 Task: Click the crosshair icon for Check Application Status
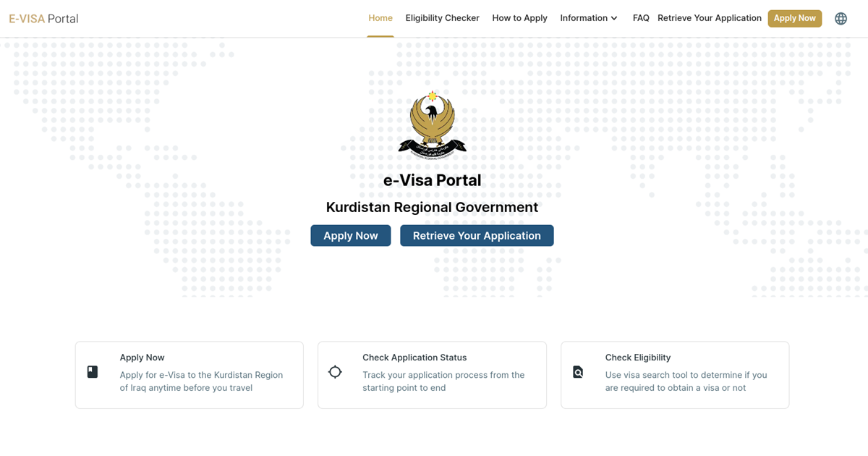pyautogui.click(x=335, y=372)
